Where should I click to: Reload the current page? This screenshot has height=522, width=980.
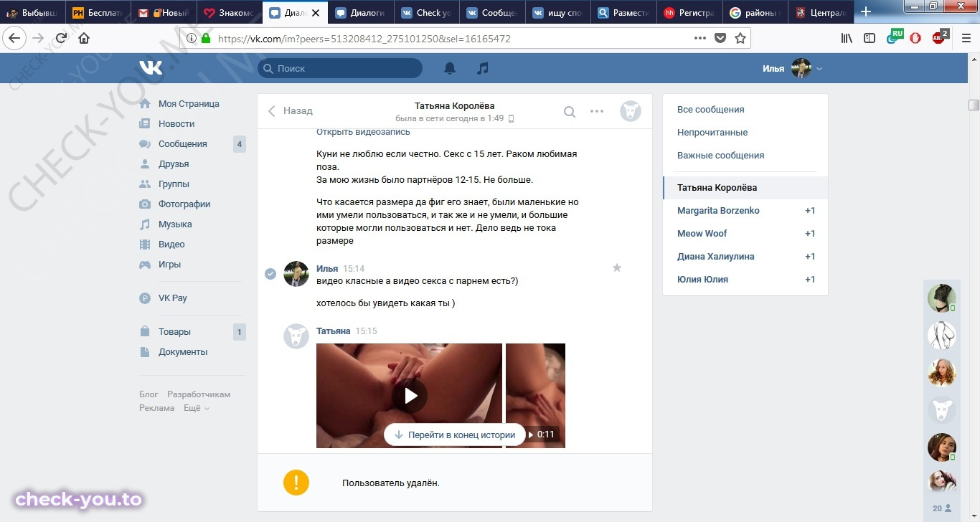[62, 38]
